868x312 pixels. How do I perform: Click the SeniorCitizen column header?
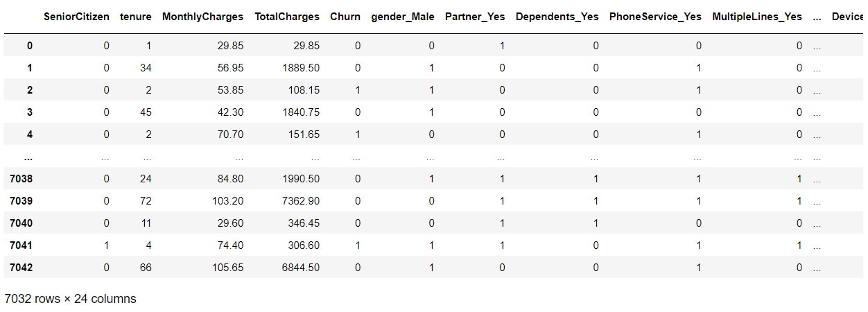click(x=76, y=17)
